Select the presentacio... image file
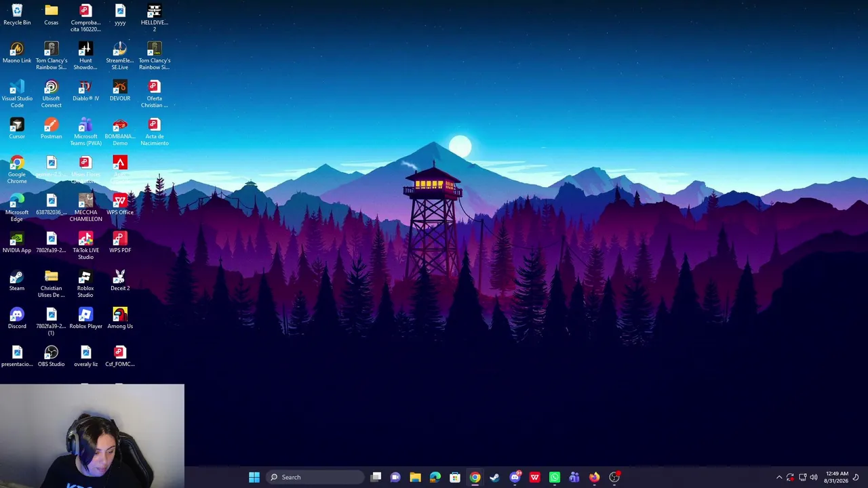Viewport: 868px width, 488px height. coord(17,357)
